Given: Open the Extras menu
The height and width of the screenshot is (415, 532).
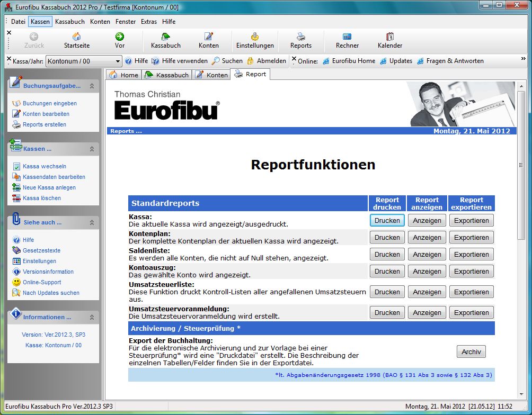Looking at the screenshot, I should pyautogui.click(x=149, y=22).
